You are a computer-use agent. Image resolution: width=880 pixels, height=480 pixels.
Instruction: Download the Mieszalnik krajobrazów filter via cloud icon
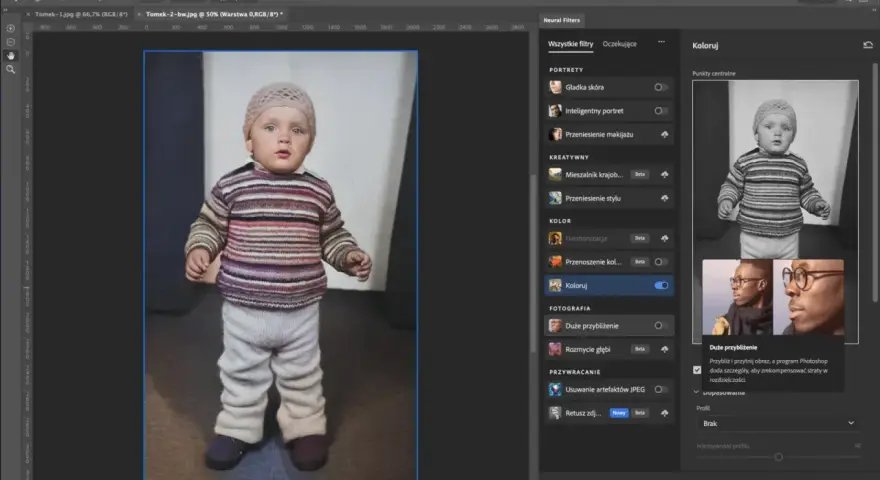tap(664, 175)
